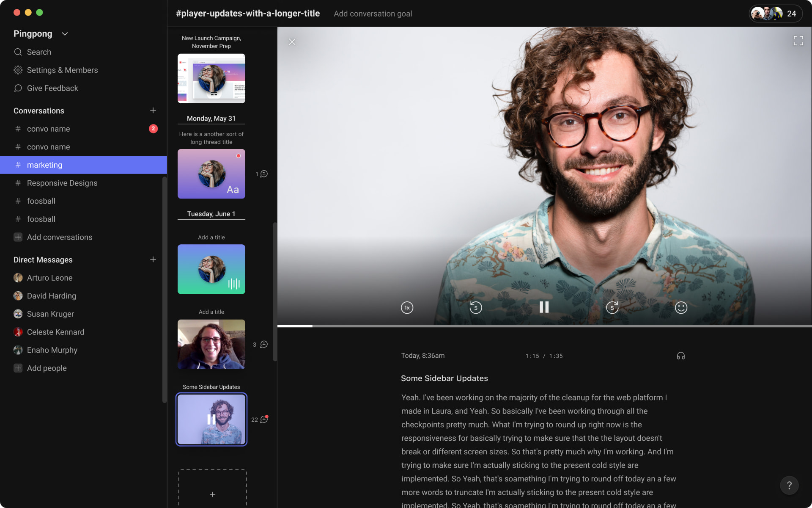View 1 comment on long thread
The image size is (812, 508).
[261, 174]
